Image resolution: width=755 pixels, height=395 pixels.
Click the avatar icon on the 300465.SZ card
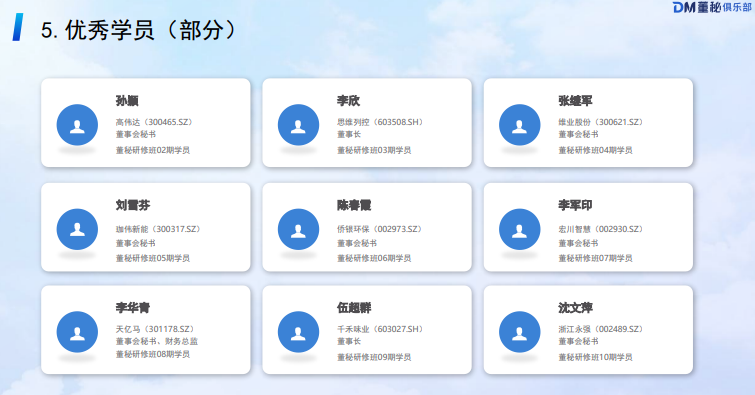(77, 125)
